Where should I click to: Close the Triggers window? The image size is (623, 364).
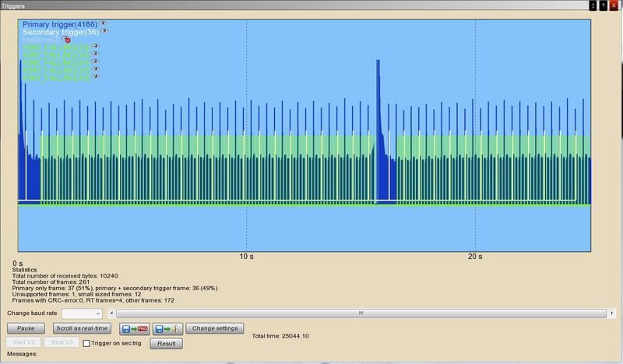(x=614, y=5)
